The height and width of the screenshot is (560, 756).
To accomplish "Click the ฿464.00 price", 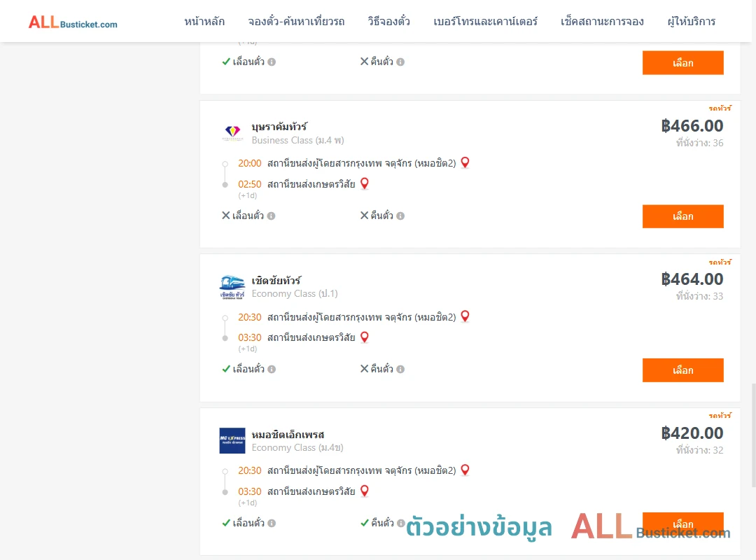I will (x=692, y=279).
